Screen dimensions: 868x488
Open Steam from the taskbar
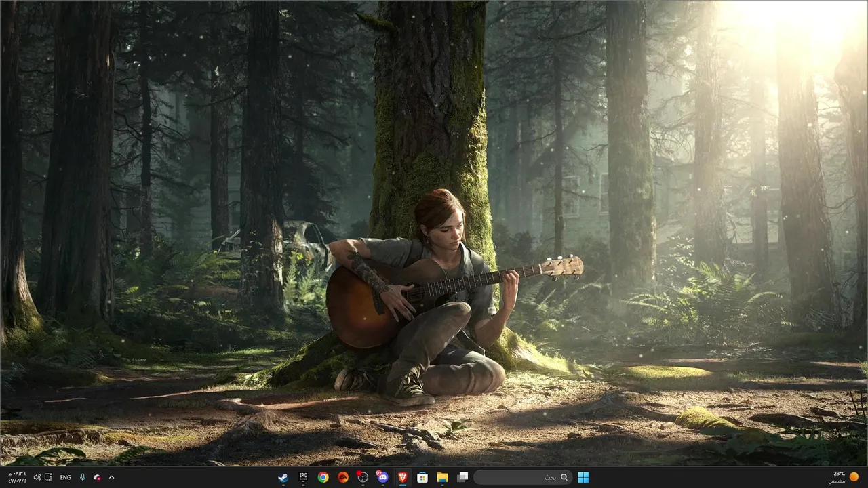(283, 477)
